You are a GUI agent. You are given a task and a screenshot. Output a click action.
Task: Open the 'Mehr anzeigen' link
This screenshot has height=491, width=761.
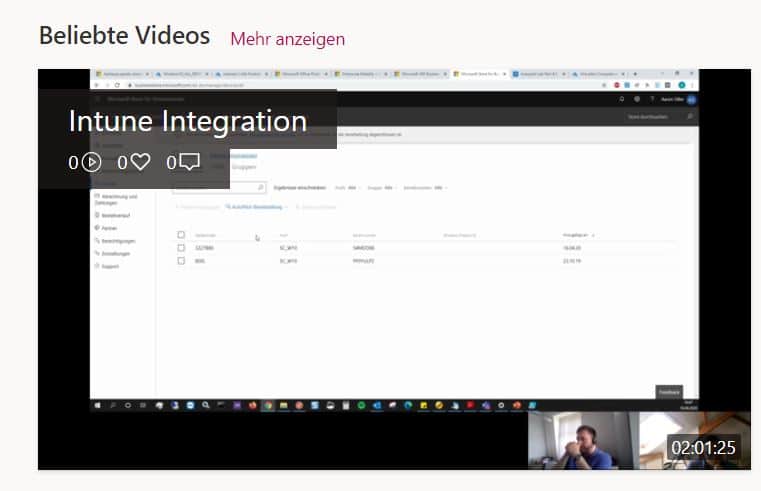click(287, 39)
